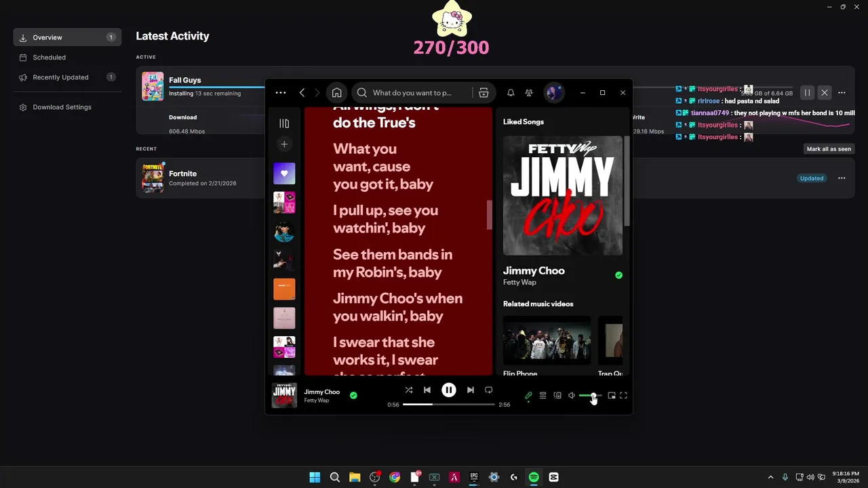Open the Spotify three-dot menu
This screenshot has height=488, width=868.
pos(281,93)
